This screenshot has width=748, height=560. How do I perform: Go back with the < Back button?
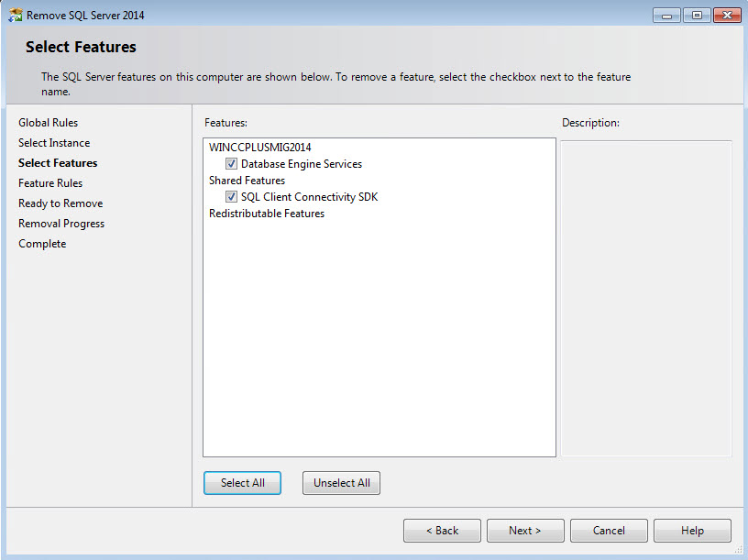[x=442, y=531]
